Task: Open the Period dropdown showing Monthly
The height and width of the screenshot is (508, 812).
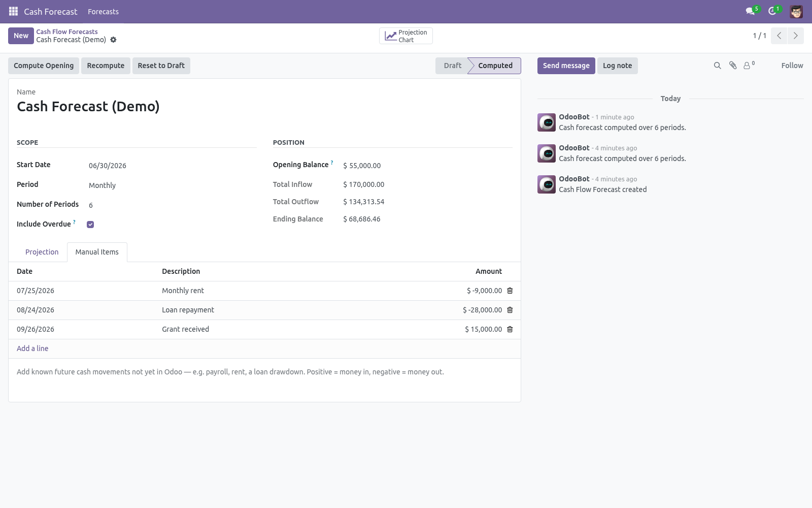Action: [x=171, y=185]
